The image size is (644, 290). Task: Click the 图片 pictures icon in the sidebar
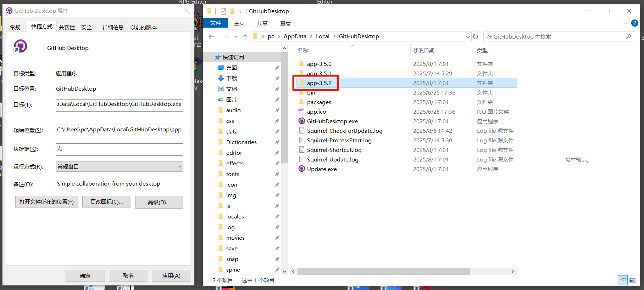coord(221,99)
